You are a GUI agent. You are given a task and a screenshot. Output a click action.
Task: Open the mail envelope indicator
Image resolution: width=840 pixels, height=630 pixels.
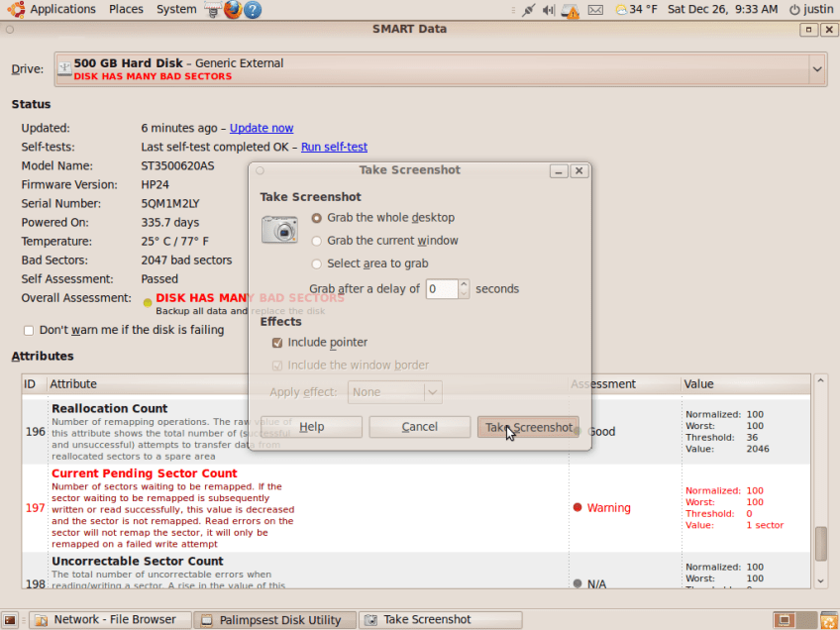click(595, 10)
